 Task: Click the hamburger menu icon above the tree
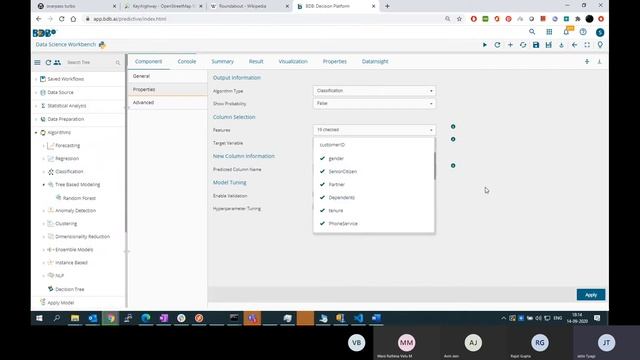click(x=37, y=62)
